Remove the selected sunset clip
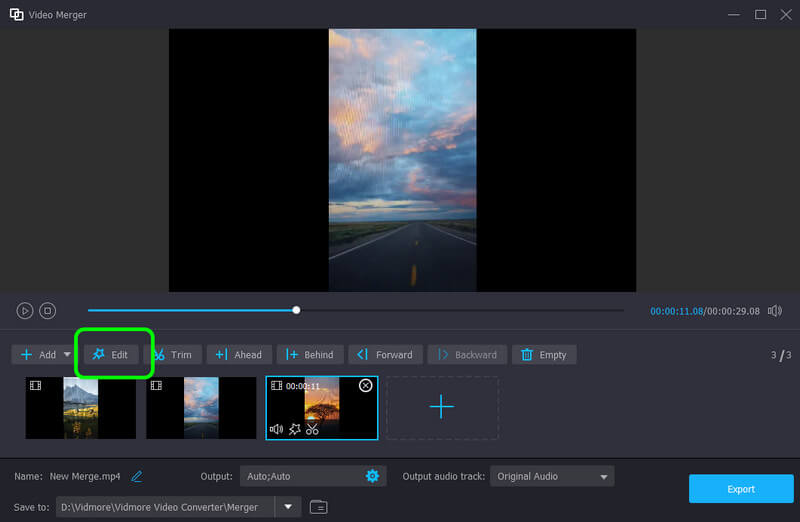The height and width of the screenshot is (522, 800). coord(365,386)
